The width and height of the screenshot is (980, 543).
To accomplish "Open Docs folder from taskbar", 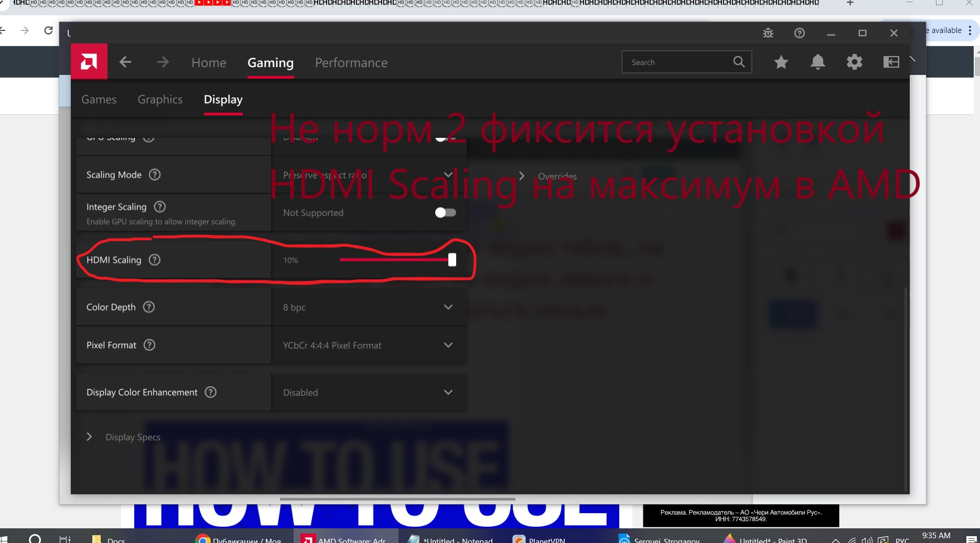I will (x=109, y=538).
